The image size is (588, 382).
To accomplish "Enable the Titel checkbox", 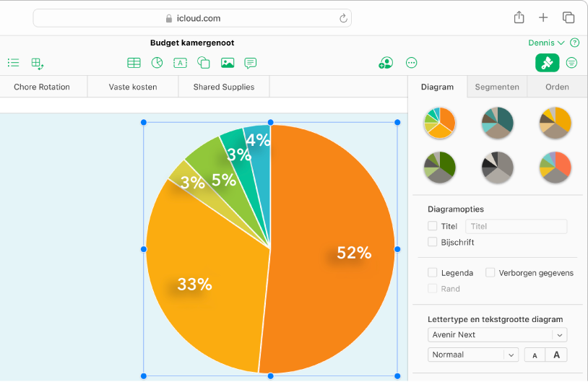I will (433, 226).
